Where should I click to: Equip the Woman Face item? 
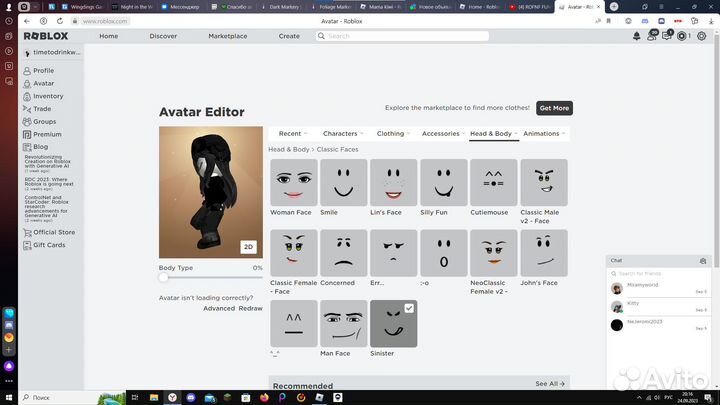tap(293, 183)
